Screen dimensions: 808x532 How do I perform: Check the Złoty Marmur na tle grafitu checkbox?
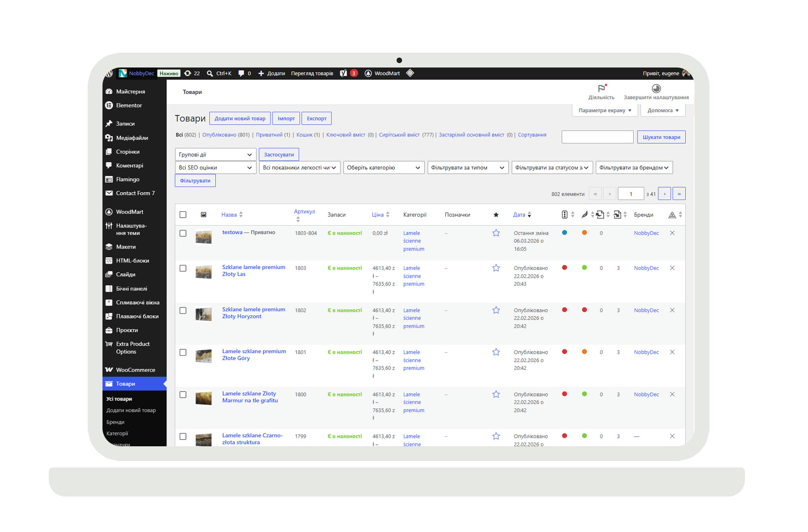[183, 395]
